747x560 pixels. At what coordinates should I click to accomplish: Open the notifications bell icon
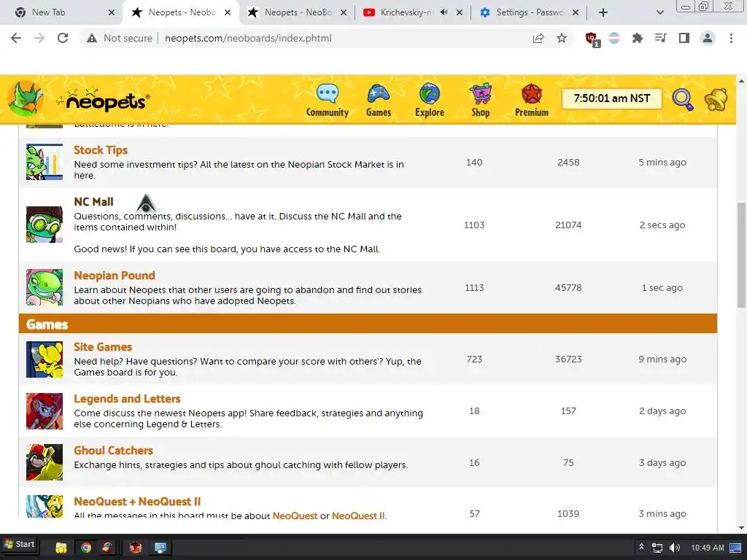point(716,99)
